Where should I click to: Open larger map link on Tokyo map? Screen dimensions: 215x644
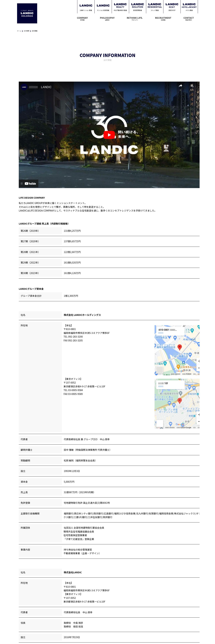161,387
